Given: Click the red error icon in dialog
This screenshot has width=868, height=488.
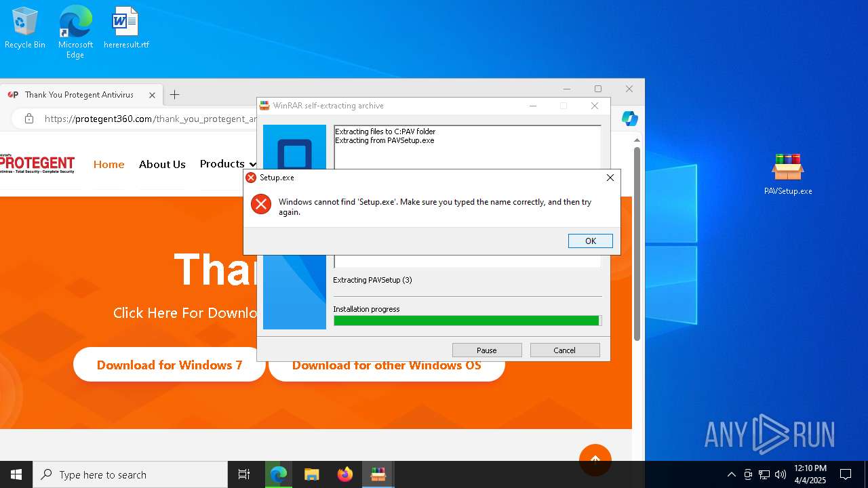Looking at the screenshot, I should (x=261, y=203).
